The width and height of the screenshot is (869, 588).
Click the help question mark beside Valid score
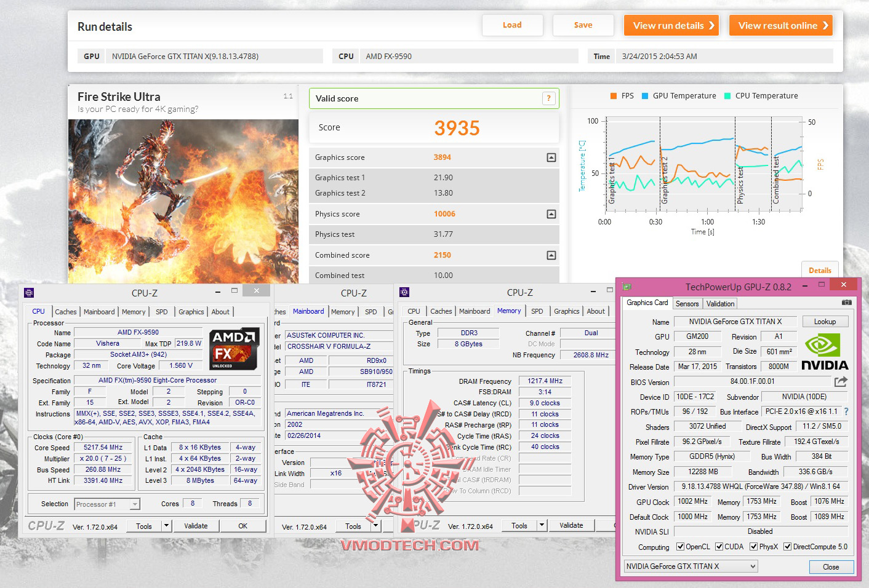coord(548,98)
